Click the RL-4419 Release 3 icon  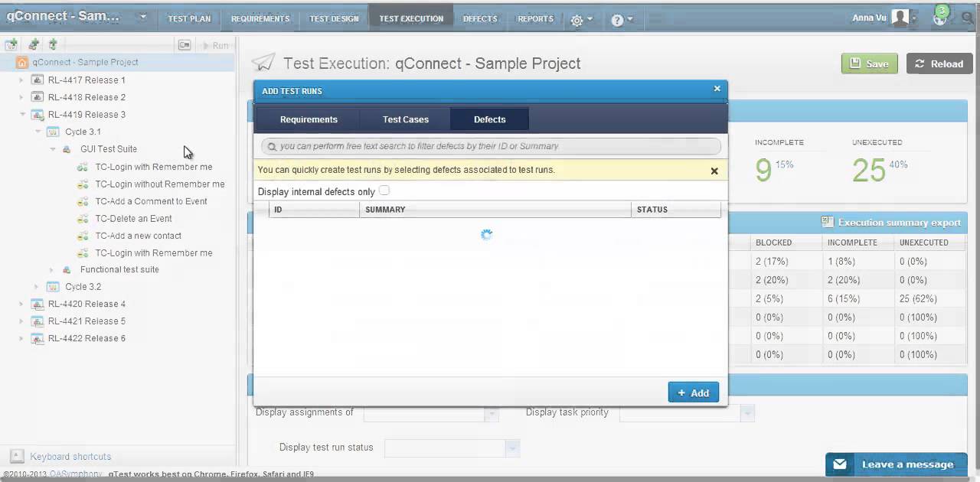point(37,115)
